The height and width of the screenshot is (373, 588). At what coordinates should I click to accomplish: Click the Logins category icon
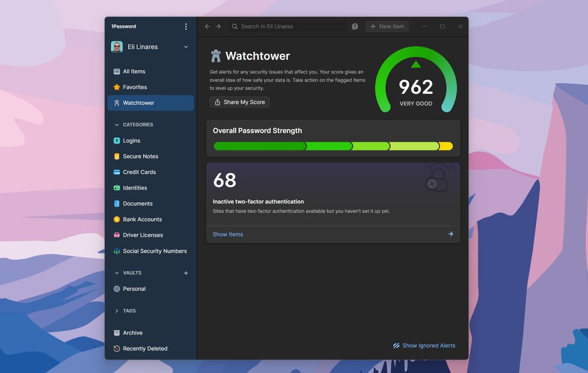click(117, 141)
